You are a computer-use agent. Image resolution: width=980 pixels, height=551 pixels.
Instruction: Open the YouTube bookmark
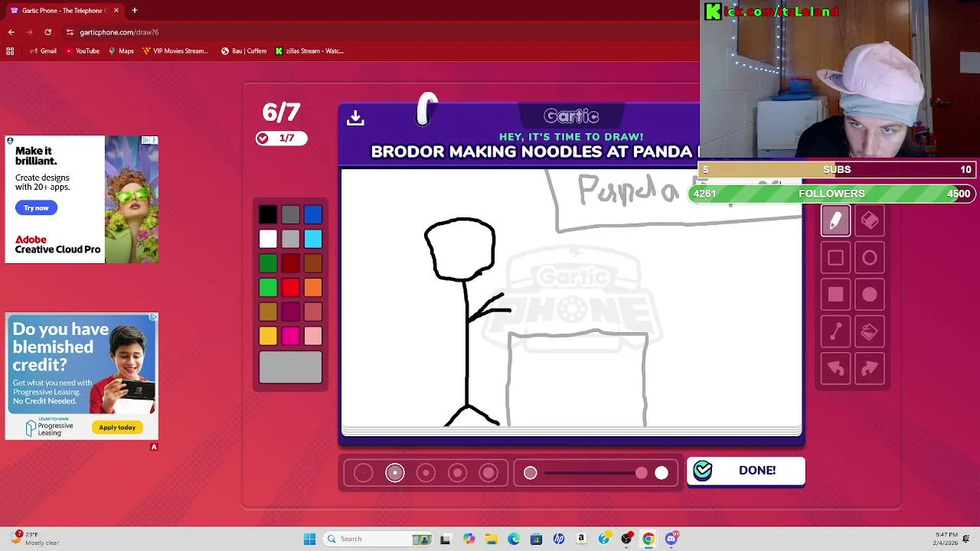click(x=82, y=51)
